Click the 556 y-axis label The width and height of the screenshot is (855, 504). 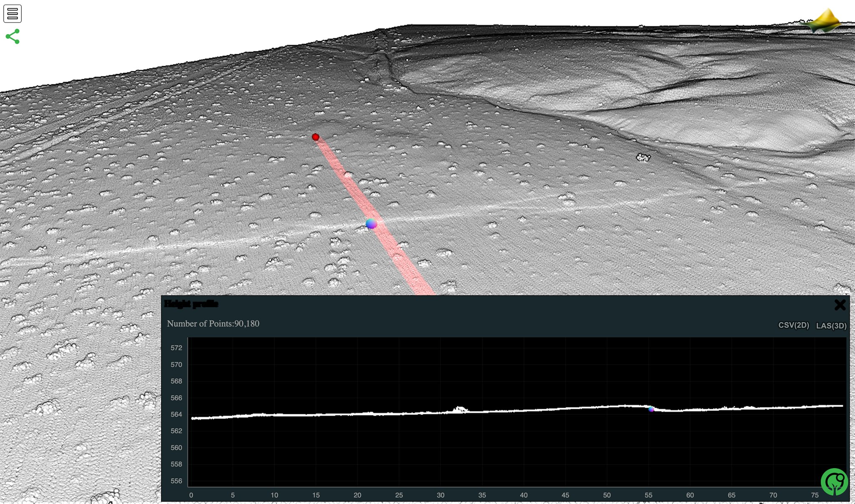[176, 481]
